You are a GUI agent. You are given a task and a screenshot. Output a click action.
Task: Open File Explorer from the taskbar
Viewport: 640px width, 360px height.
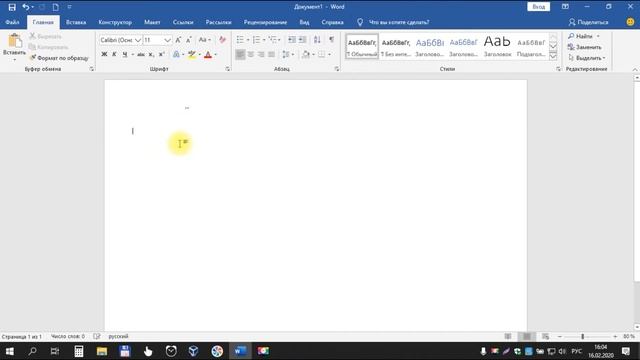coord(102,351)
